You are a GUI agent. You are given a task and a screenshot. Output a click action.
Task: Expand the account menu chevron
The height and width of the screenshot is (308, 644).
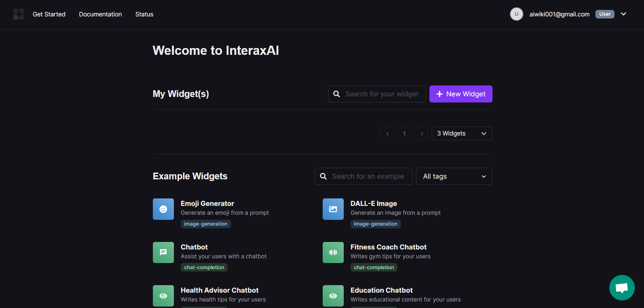point(623,14)
